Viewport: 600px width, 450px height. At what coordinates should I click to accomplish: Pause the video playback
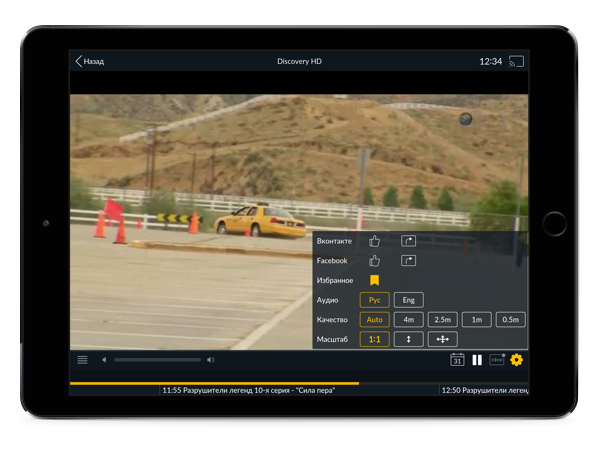pos(477,360)
